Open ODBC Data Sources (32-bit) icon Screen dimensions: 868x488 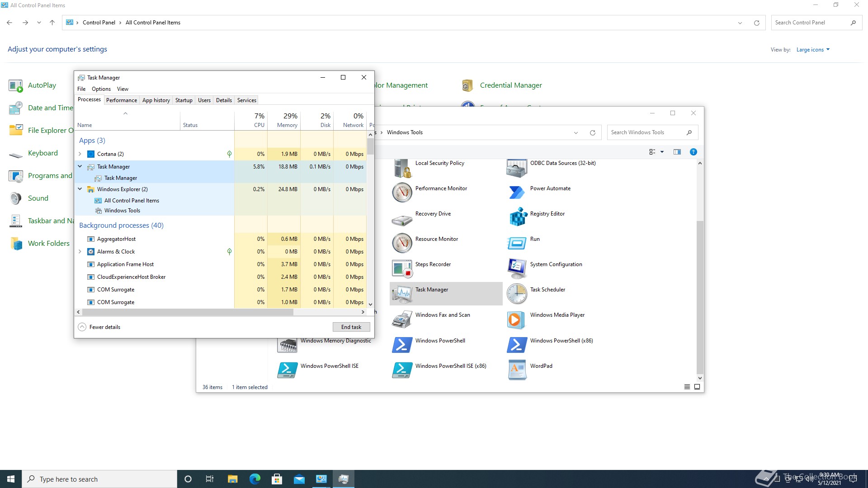(517, 168)
